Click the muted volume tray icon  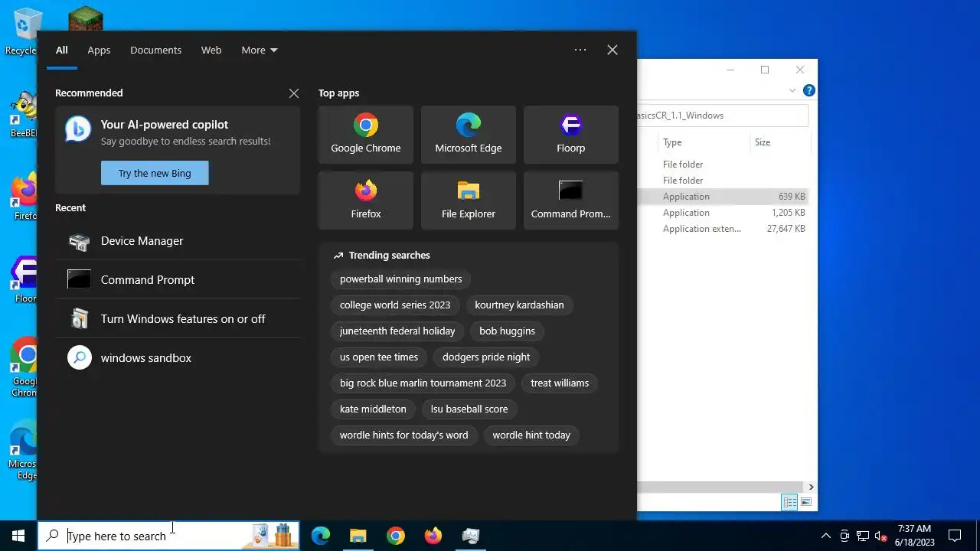881,536
